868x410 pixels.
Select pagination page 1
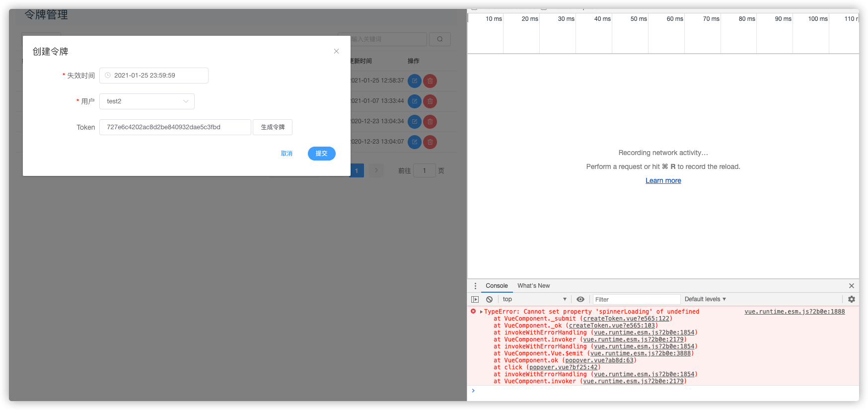coord(357,170)
